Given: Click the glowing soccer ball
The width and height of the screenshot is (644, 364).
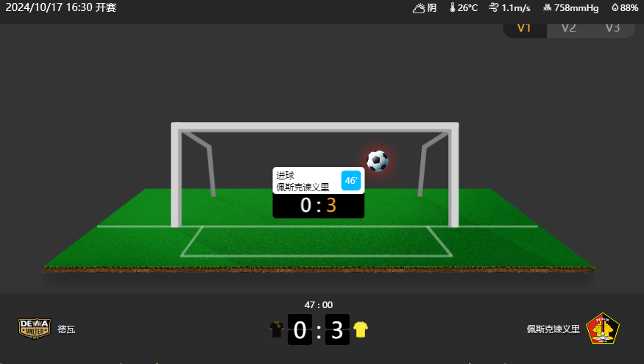Looking at the screenshot, I should coord(378,161).
